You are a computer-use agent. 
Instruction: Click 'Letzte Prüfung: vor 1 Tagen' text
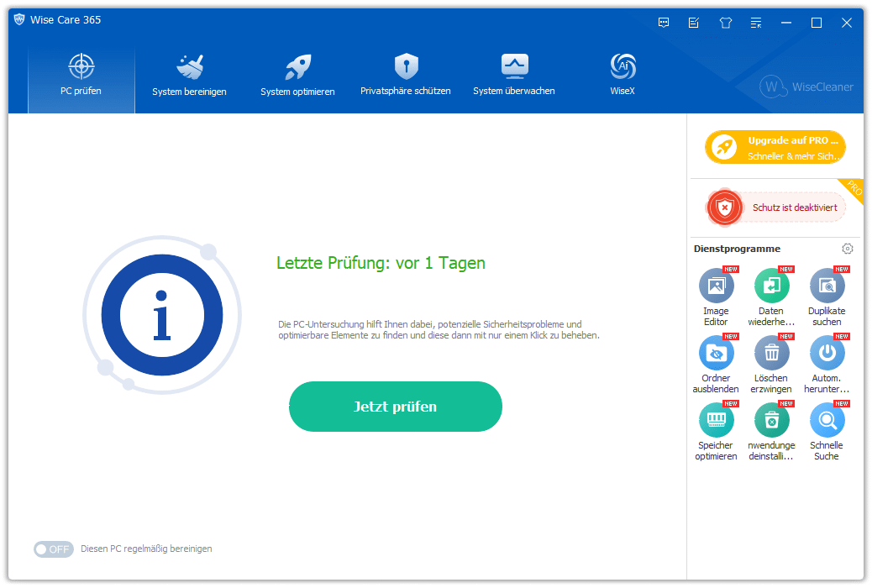pos(381,263)
